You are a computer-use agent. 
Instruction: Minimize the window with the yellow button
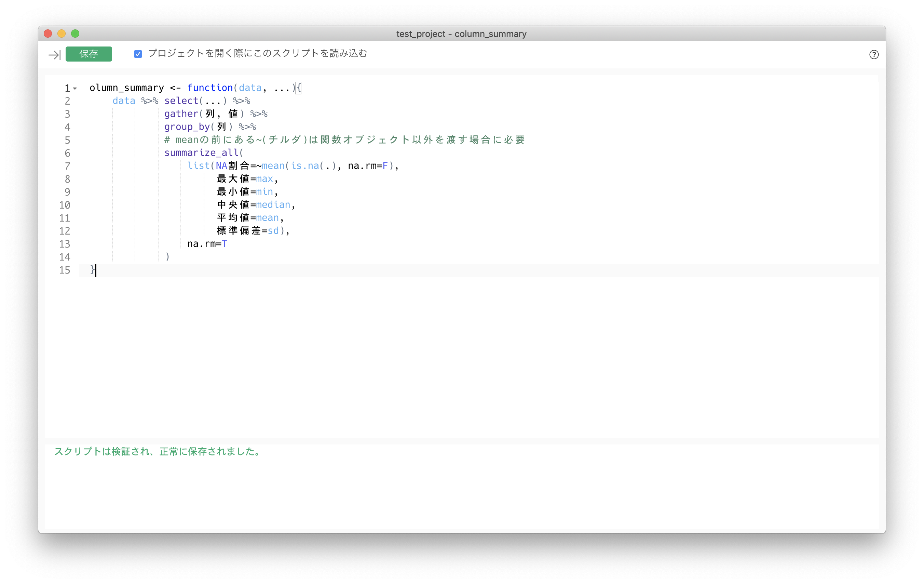point(62,34)
